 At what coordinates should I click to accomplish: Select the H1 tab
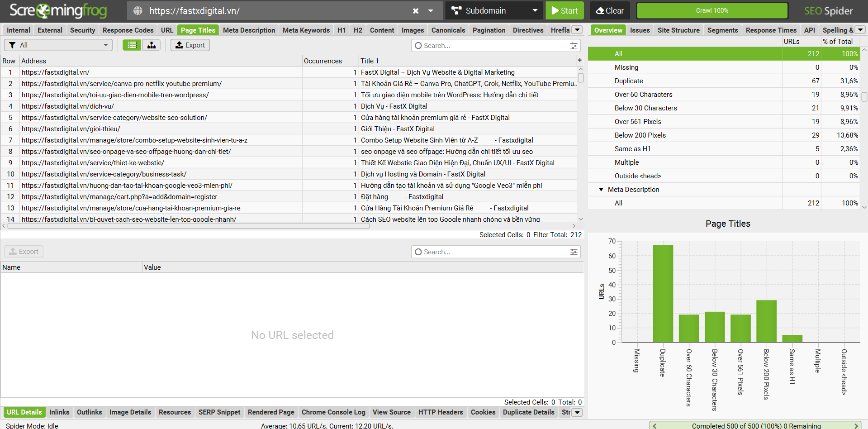[342, 30]
